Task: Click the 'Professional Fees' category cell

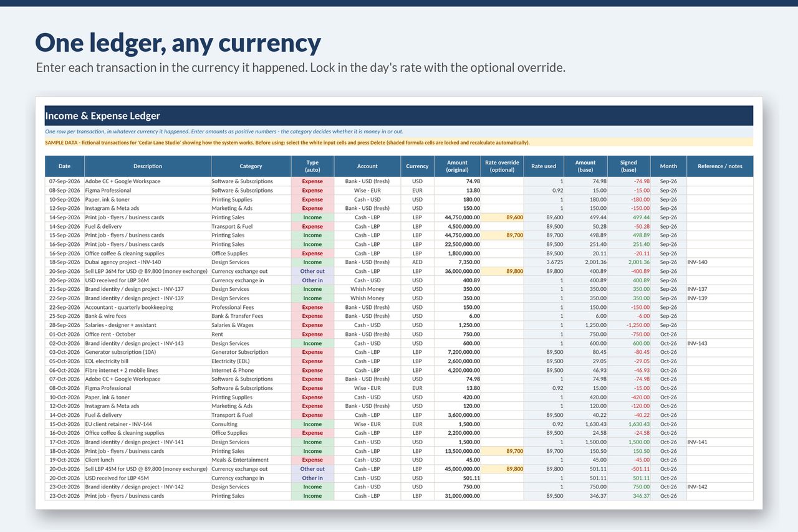Action: pos(251,307)
